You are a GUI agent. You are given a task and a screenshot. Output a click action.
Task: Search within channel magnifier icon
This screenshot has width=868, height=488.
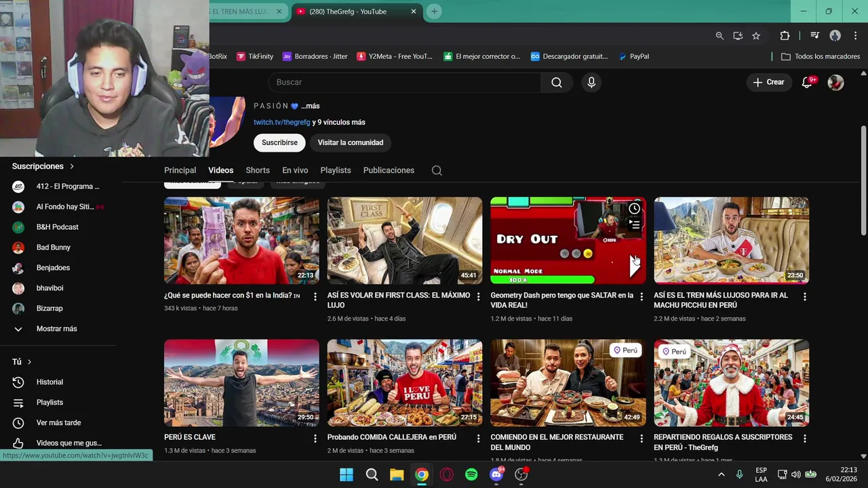pos(437,170)
